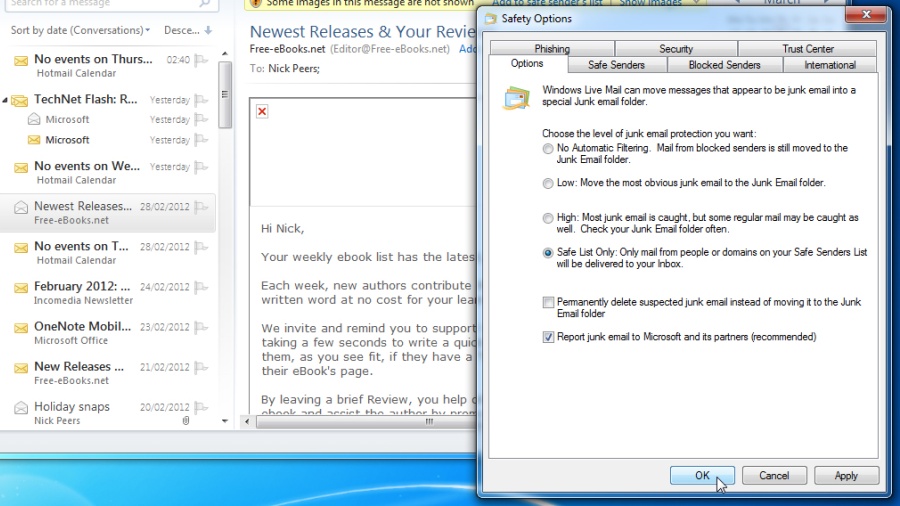Click 'Nick Peers;' recipient in message header
The width and height of the screenshot is (900, 506).
(294, 68)
